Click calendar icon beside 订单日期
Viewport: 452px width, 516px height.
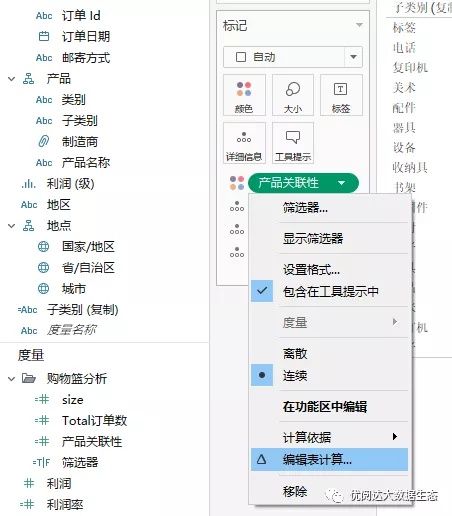(x=44, y=36)
